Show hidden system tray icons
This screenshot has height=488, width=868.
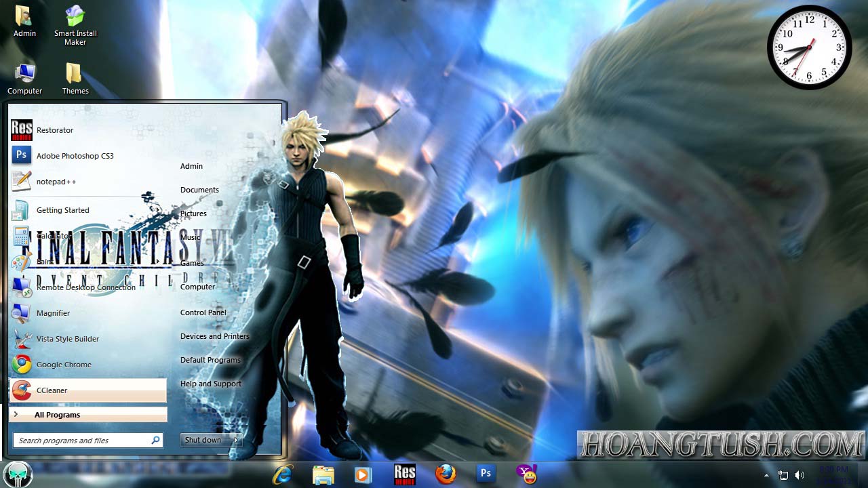pos(766,474)
